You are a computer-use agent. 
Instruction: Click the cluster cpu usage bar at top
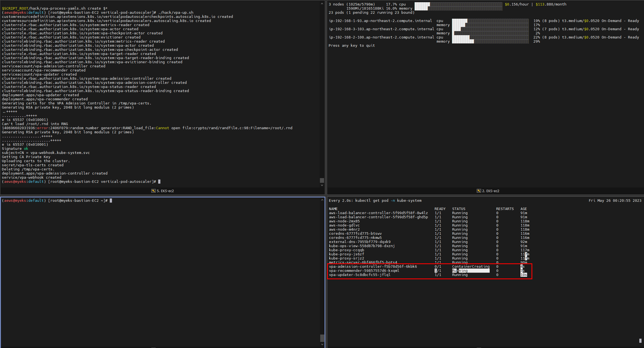coord(458,4)
